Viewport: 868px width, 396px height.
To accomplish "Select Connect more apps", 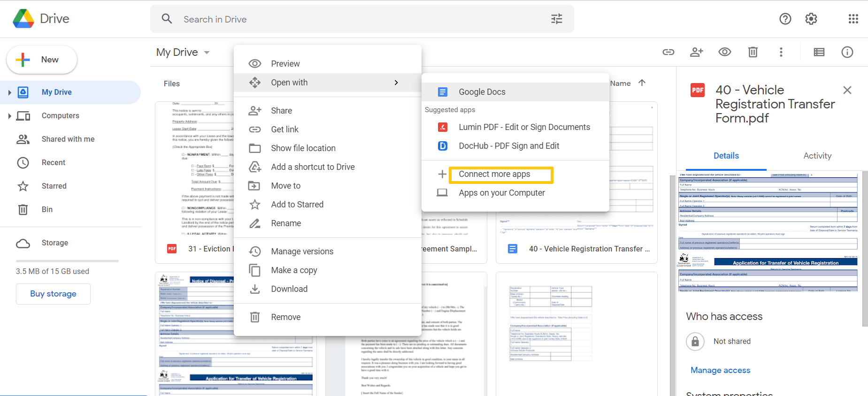I will point(515,174).
